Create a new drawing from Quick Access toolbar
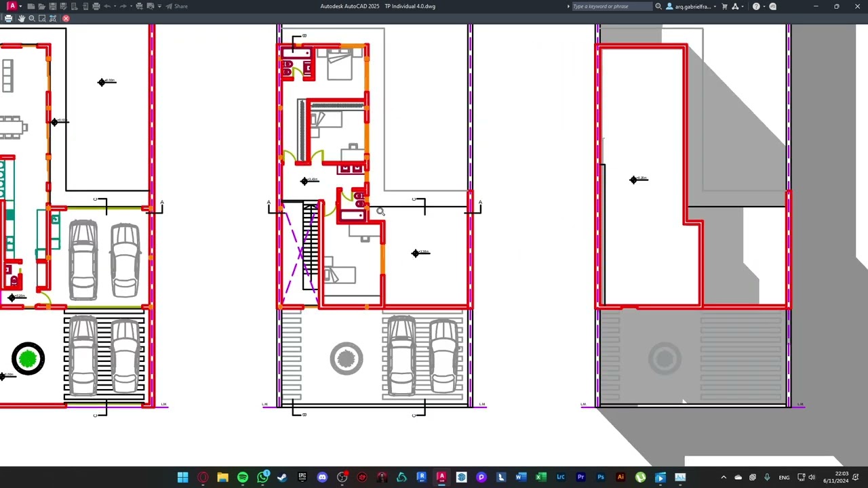 tap(31, 6)
